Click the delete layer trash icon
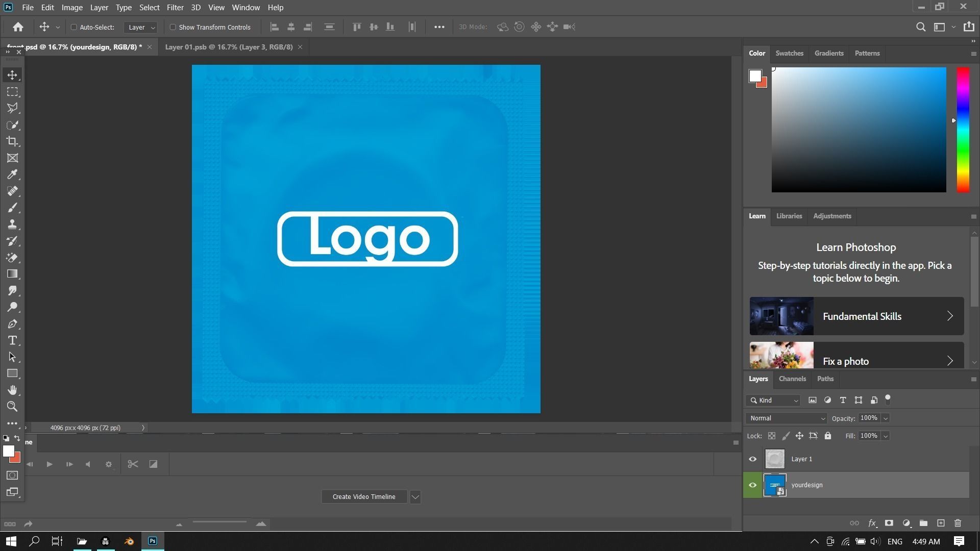980x551 pixels. point(958,523)
